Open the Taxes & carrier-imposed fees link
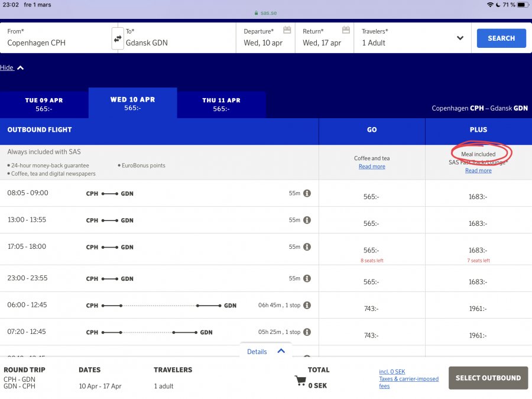Image resolution: width=532 pixels, height=399 pixels. point(408,382)
